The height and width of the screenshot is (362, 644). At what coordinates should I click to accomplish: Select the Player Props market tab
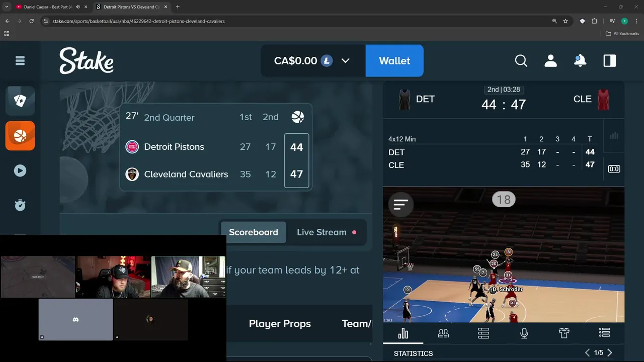coord(280,324)
